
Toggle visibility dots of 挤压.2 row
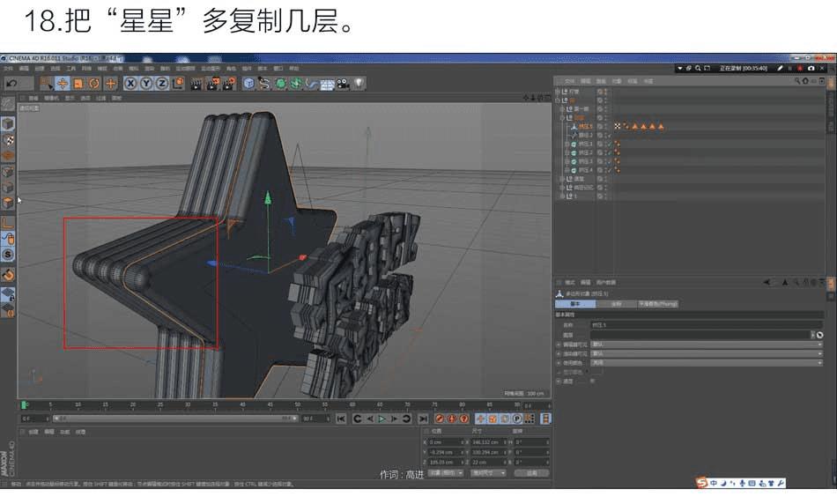coord(605,152)
